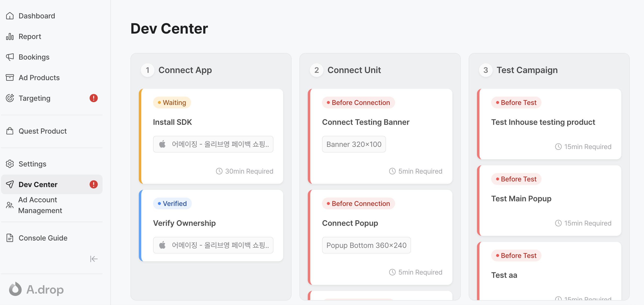The height and width of the screenshot is (305, 644).
Task: Collapse the sidebar with the arrow button
Action: click(x=94, y=259)
